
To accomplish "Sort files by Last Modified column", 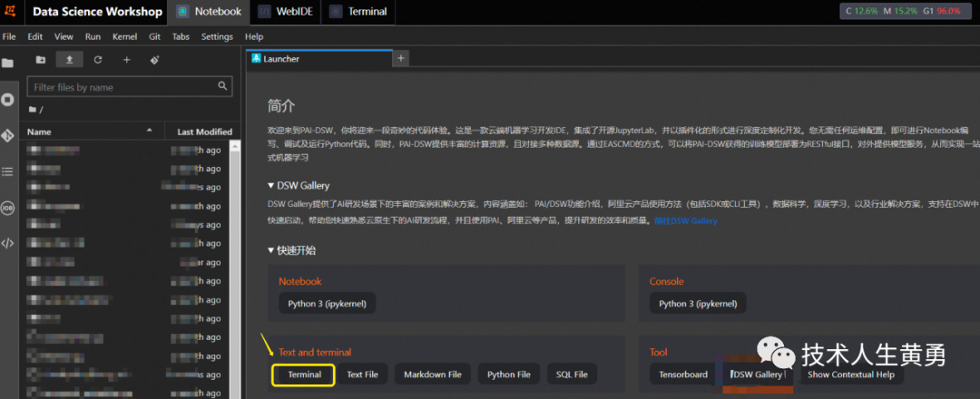I will (x=203, y=131).
